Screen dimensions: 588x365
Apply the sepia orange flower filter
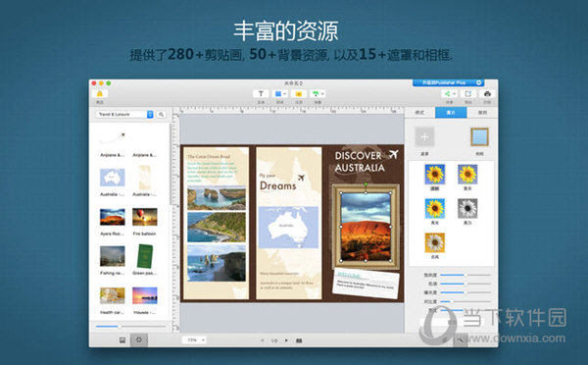[434, 242]
